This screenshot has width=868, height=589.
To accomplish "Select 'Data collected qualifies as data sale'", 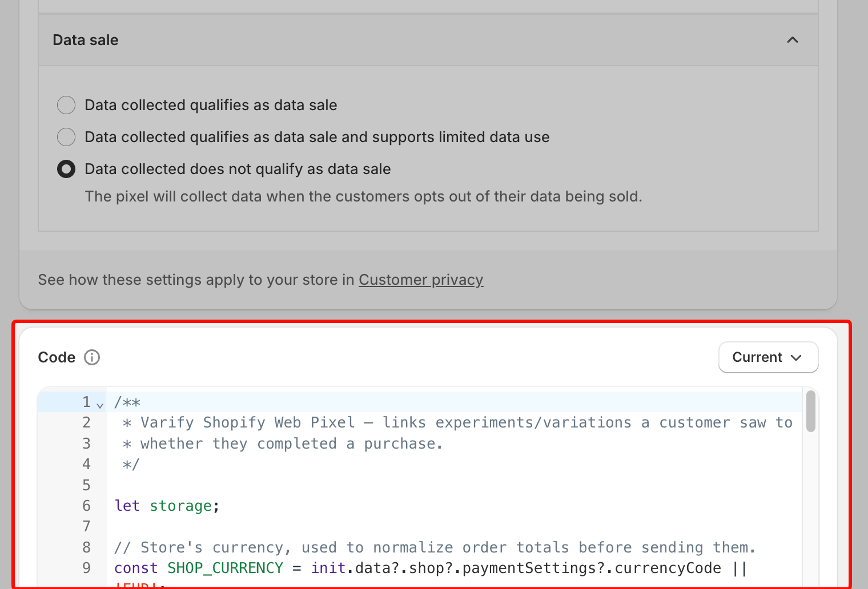I will [66, 105].
